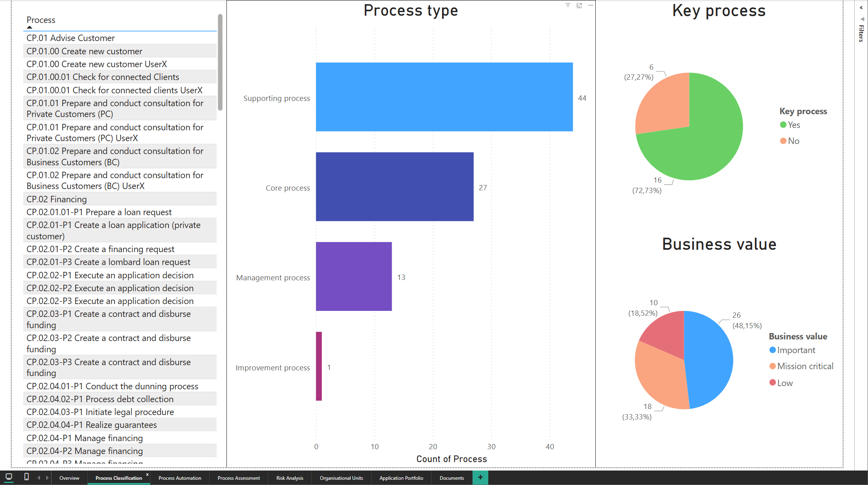Select 'CP.02 Financing' row
Image resolution: width=868 pixels, height=485 pixels.
coord(120,199)
